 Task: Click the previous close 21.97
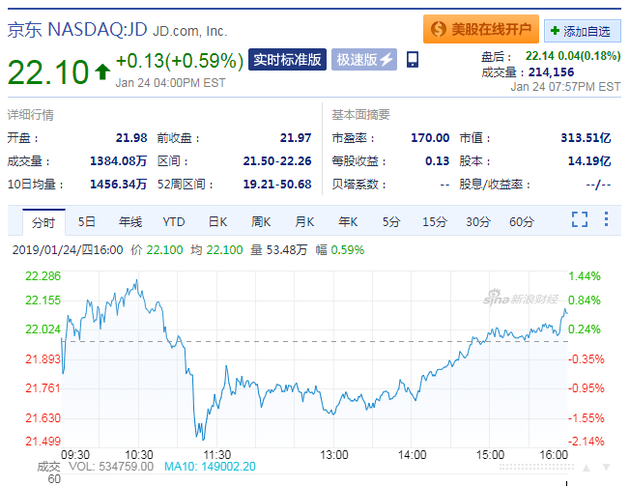click(296, 138)
